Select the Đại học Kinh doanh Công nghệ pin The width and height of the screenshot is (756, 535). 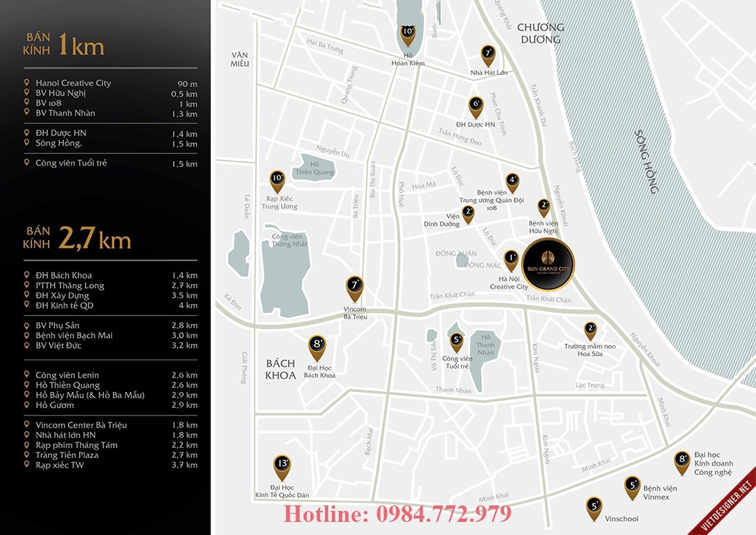pyautogui.click(x=682, y=462)
